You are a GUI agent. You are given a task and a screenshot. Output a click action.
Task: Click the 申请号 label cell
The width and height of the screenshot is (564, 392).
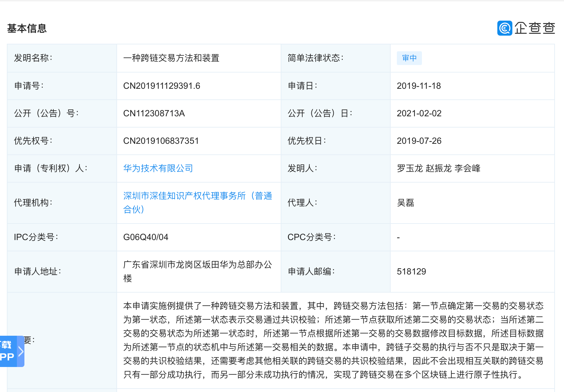point(62,86)
